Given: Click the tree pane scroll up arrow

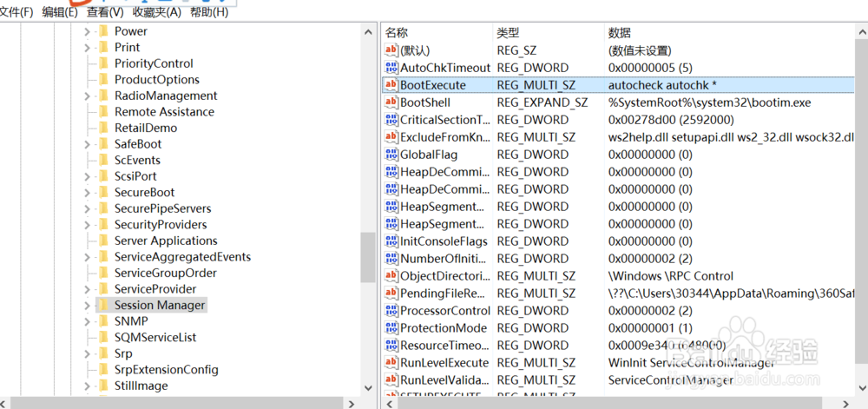Looking at the screenshot, I should tap(369, 32).
